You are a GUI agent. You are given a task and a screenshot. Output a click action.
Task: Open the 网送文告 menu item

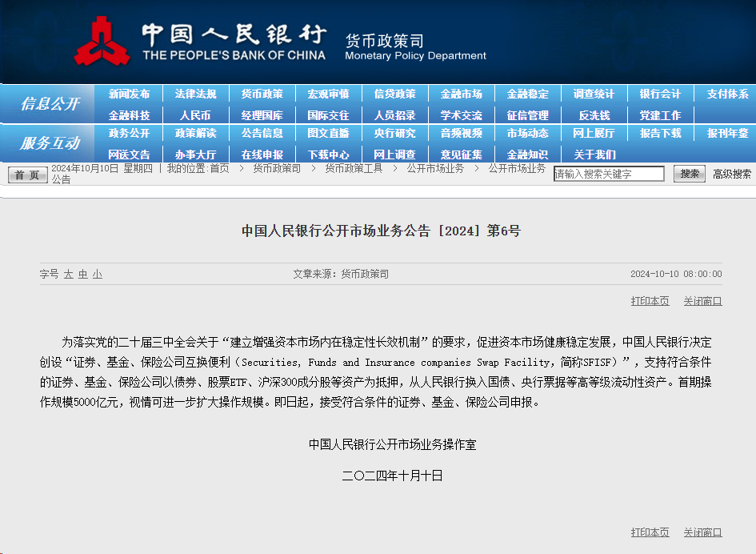(x=130, y=155)
